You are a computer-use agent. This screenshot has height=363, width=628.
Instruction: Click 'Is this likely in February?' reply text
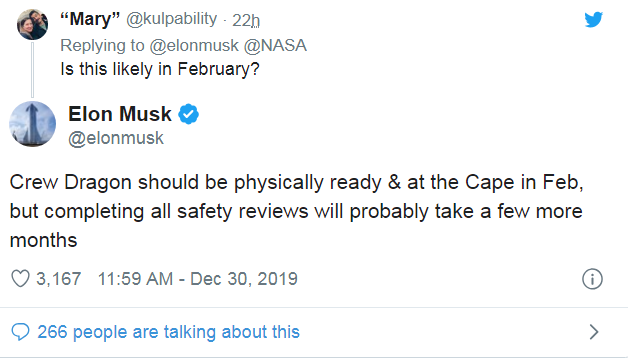[160, 69]
